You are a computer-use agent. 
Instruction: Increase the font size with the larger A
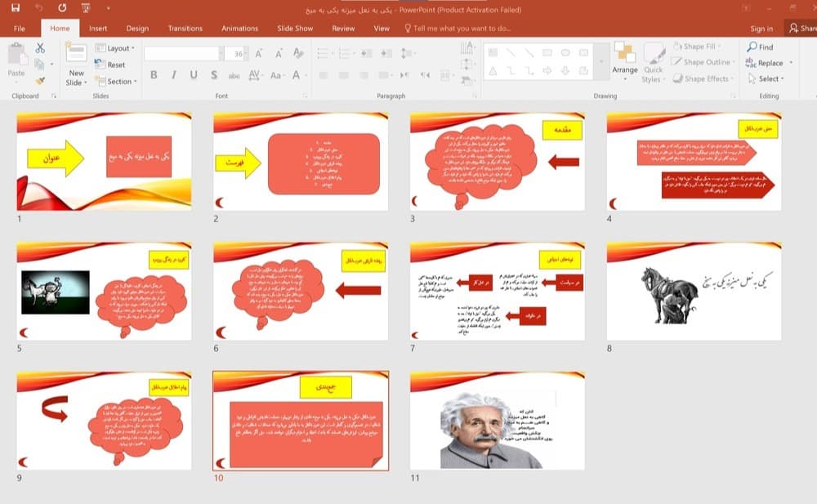click(x=259, y=53)
